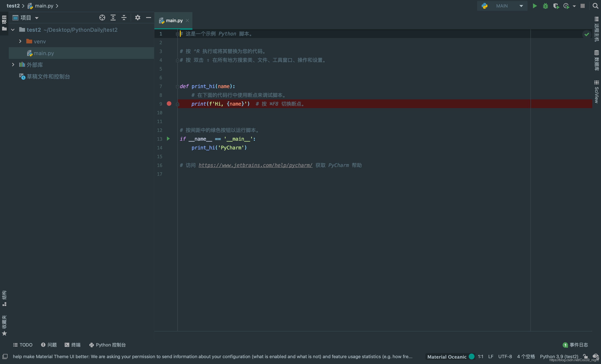Run with coverage shield icon
The image size is (601, 364).
point(556,6)
